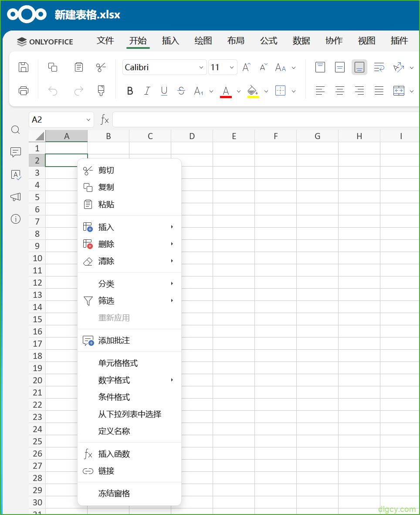This screenshot has width=420, height=515.
Task: Toggle Strikethrough formatting
Action: (x=181, y=91)
